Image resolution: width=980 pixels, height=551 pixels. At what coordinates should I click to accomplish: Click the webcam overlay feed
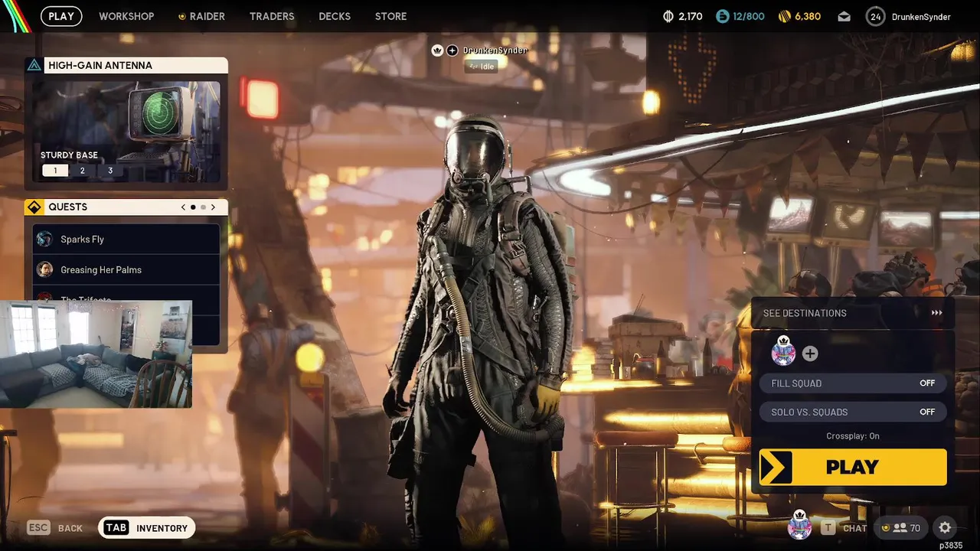click(x=96, y=354)
